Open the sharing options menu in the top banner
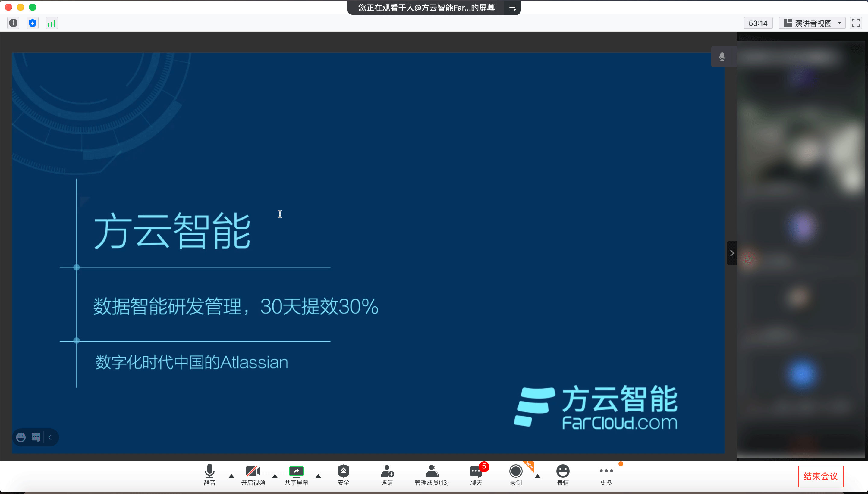The image size is (868, 494). point(512,8)
